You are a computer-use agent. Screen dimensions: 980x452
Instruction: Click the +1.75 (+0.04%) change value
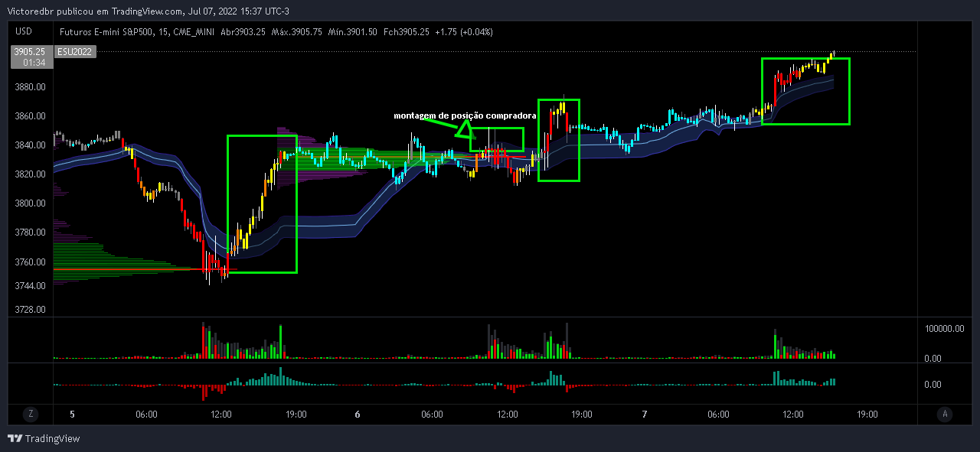[x=464, y=32]
